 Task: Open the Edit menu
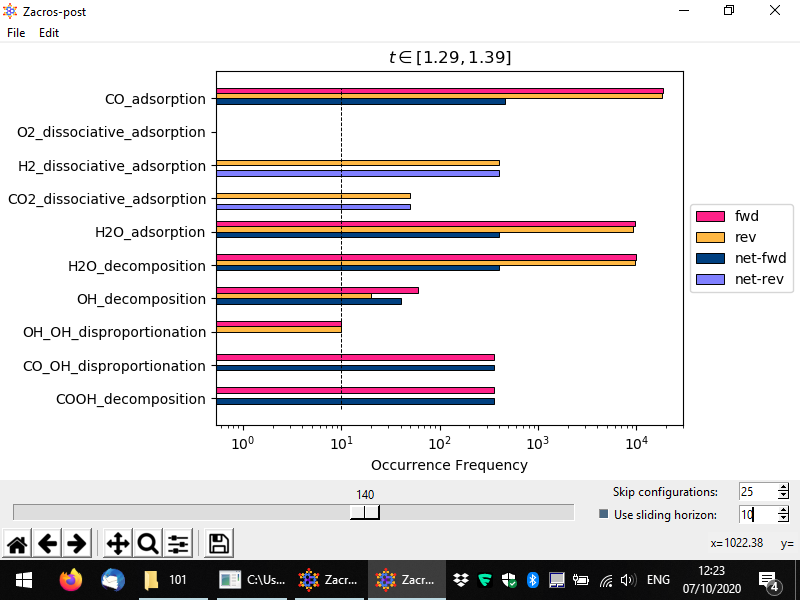[49, 33]
